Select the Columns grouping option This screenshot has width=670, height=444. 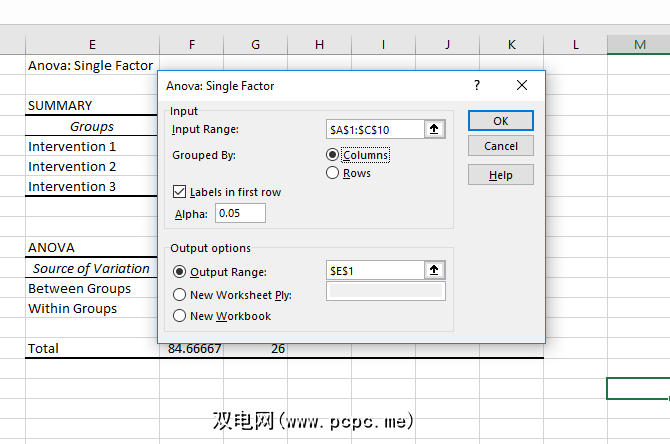click(333, 155)
